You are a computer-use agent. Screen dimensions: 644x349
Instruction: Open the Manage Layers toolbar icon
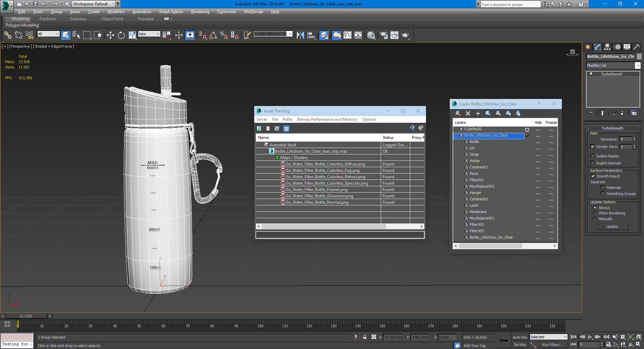coord(324,35)
